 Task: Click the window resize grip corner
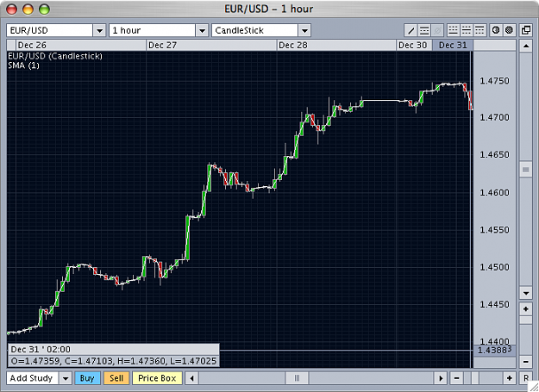[x=534, y=387]
